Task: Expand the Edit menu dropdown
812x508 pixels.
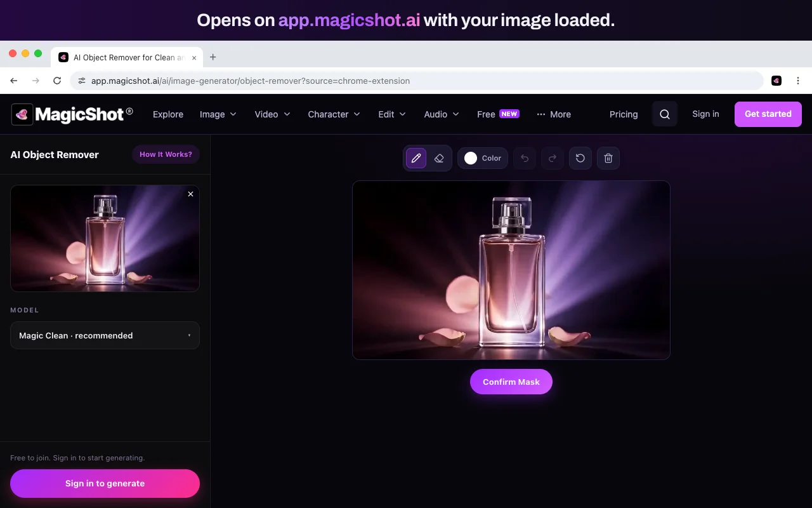Action: point(392,114)
